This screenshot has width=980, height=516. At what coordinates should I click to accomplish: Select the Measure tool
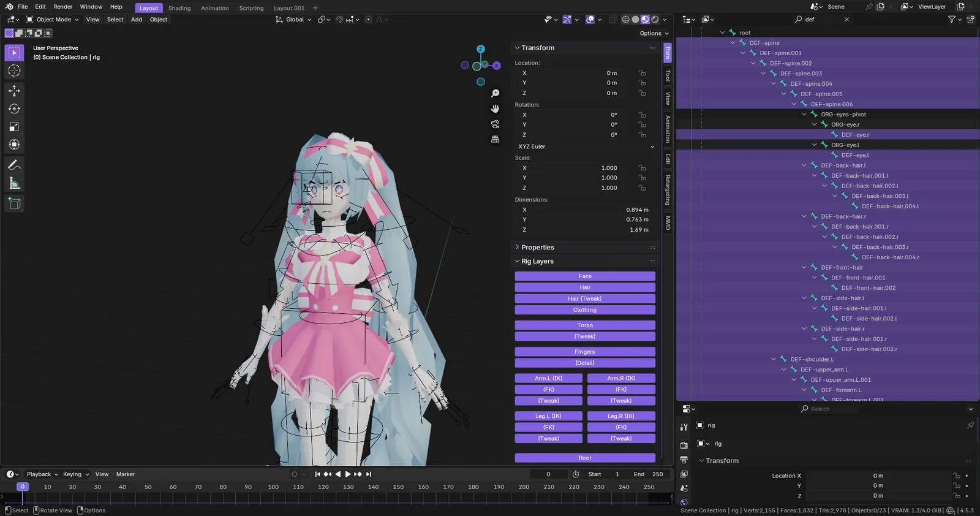(x=14, y=183)
